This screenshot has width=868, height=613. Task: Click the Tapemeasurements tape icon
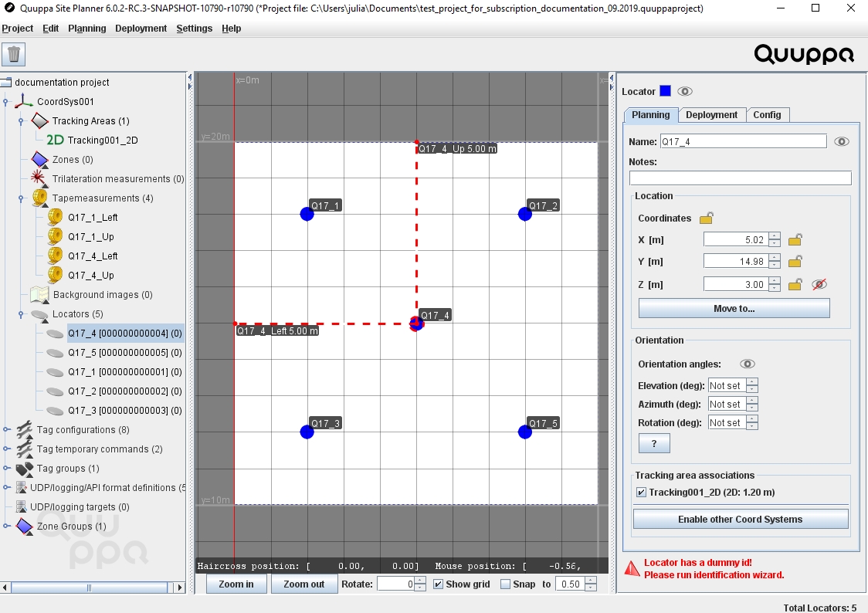point(40,198)
